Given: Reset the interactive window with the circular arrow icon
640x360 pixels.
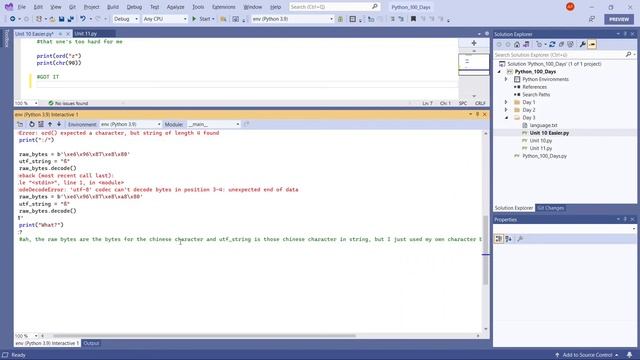Looking at the screenshot, I should (31, 124).
